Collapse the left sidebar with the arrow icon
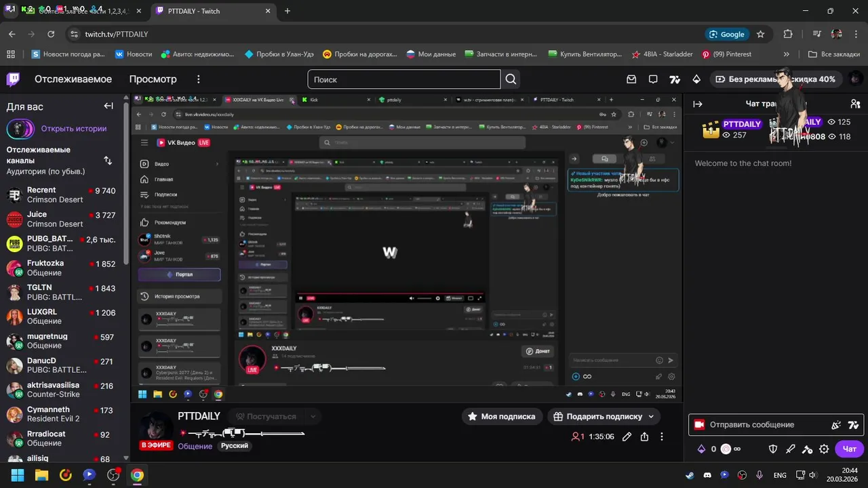 click(x=108, y=106)
